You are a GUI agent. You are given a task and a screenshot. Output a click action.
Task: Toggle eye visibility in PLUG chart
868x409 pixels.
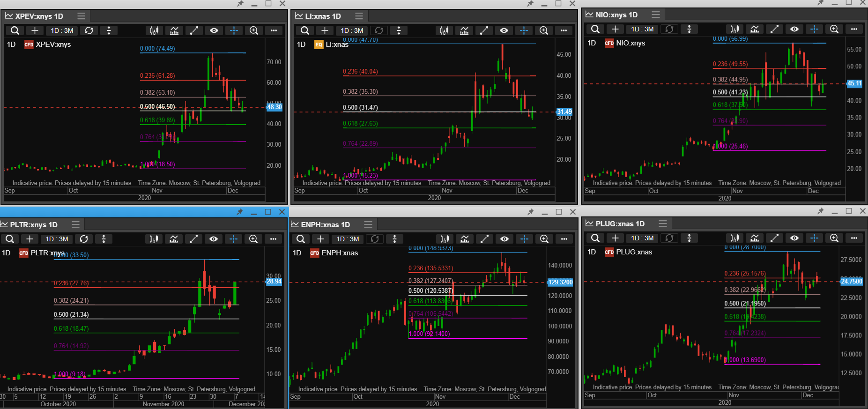(x=794, y=238)
